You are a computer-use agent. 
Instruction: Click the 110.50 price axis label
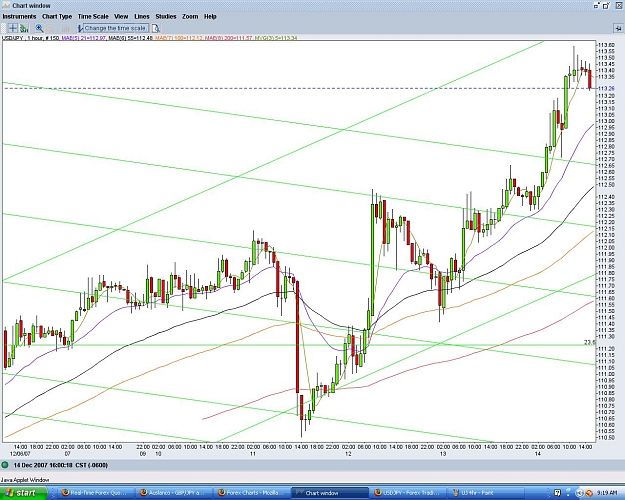(x=606, y=438)
